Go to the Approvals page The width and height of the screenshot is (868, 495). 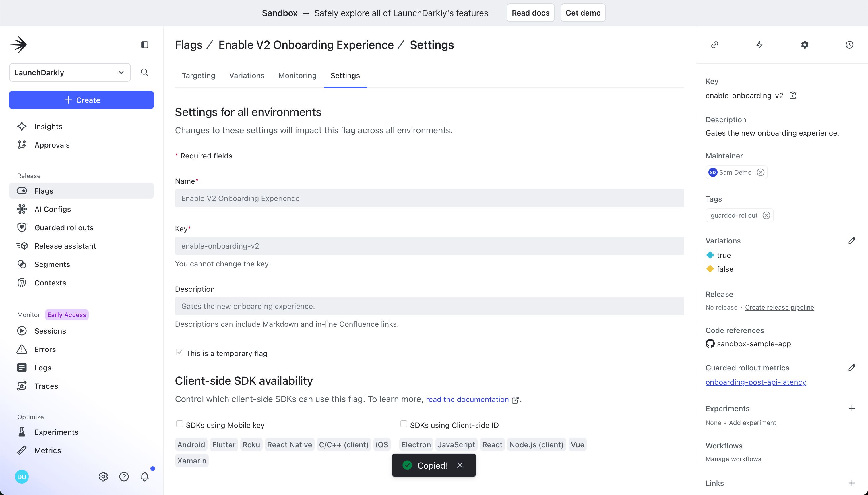pos(82,145)
